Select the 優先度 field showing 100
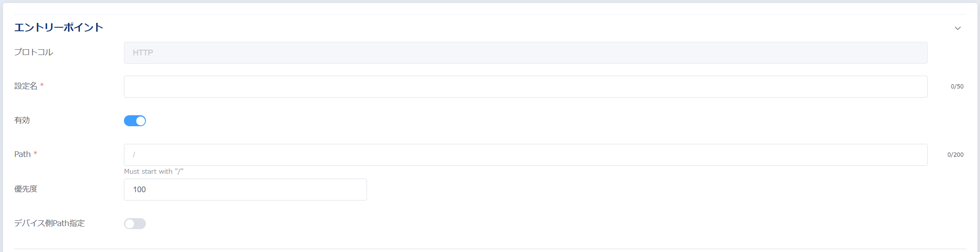980x252 pixels. tap(245, 190)
